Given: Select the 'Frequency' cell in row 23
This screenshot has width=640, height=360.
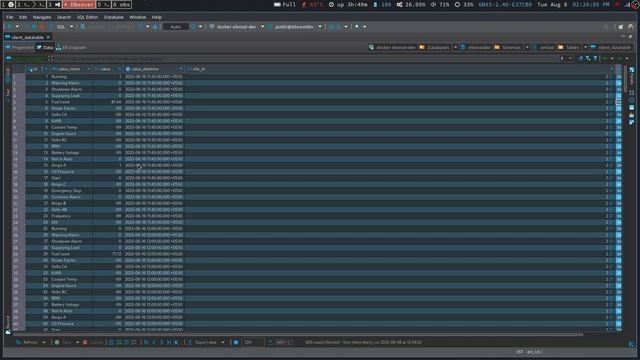Looking at the screenshot, I should tap(71, 216).
